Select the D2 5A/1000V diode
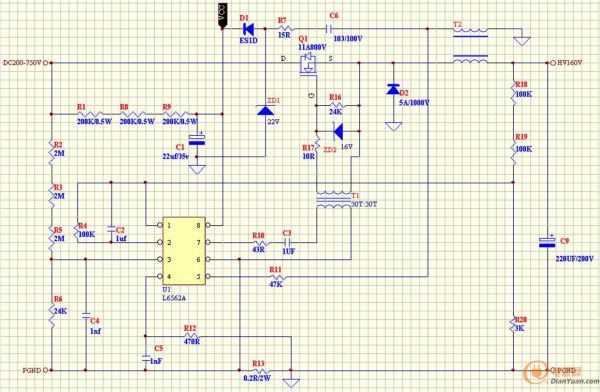The height and width of the screenshot is (392, 600). 393,89
